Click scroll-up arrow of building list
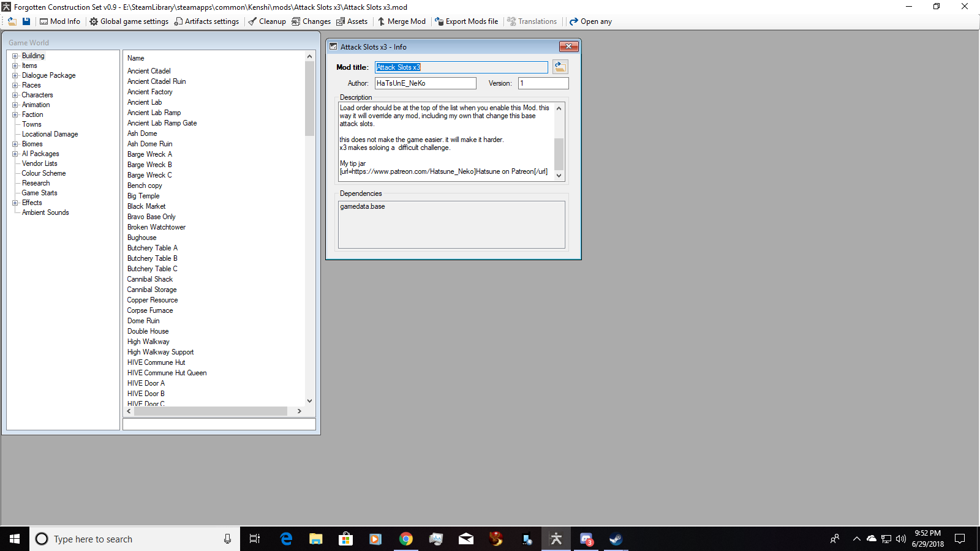This screenshot has height=551, width=980. pos(309,56)
